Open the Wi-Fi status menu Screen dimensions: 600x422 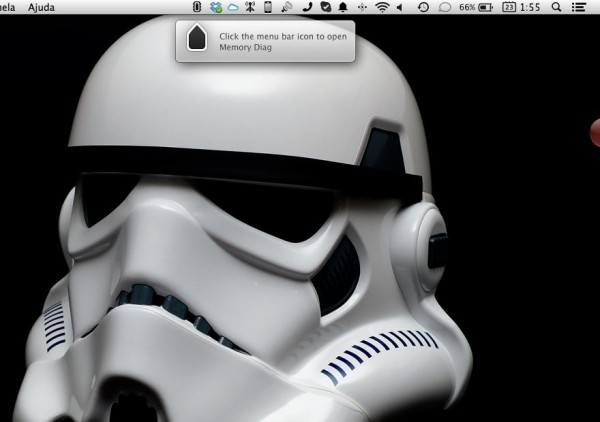[x=382, y=7]
